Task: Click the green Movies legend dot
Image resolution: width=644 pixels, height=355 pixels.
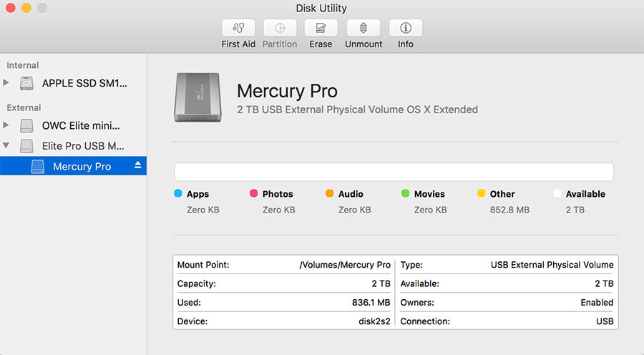Action: click(406, 194)
